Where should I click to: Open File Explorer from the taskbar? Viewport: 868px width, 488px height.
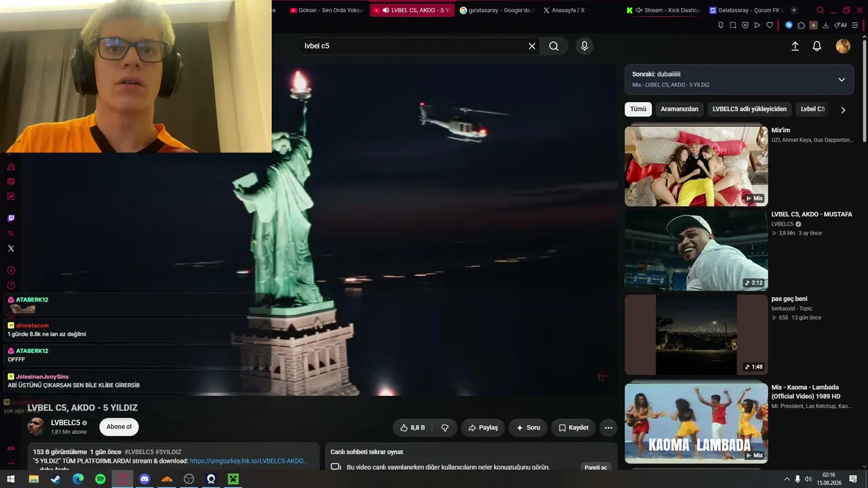tap(33, 479)
